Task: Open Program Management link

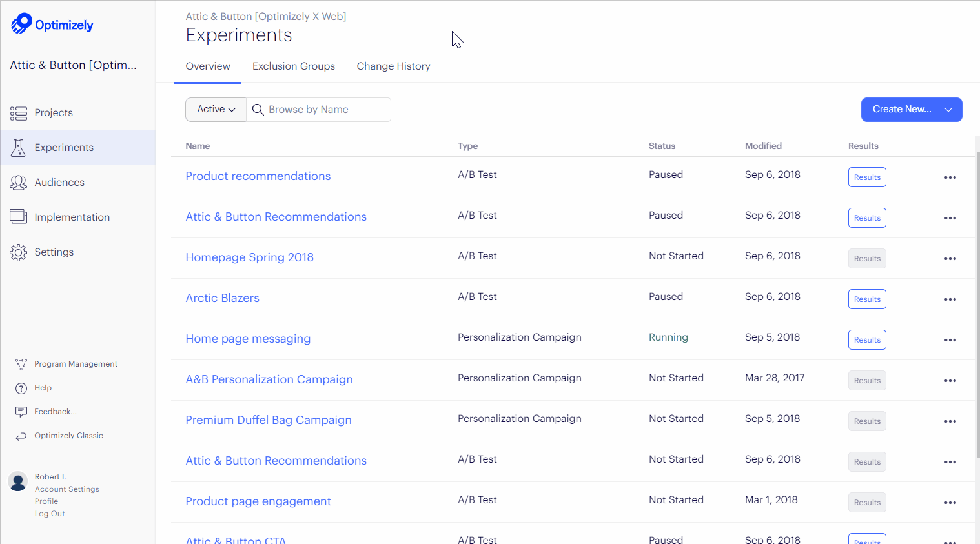Action: tap(76, 364)
